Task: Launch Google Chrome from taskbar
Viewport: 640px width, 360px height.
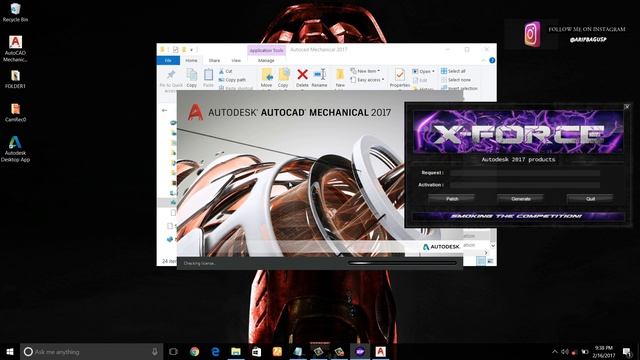Action: [x=195, y=351]
